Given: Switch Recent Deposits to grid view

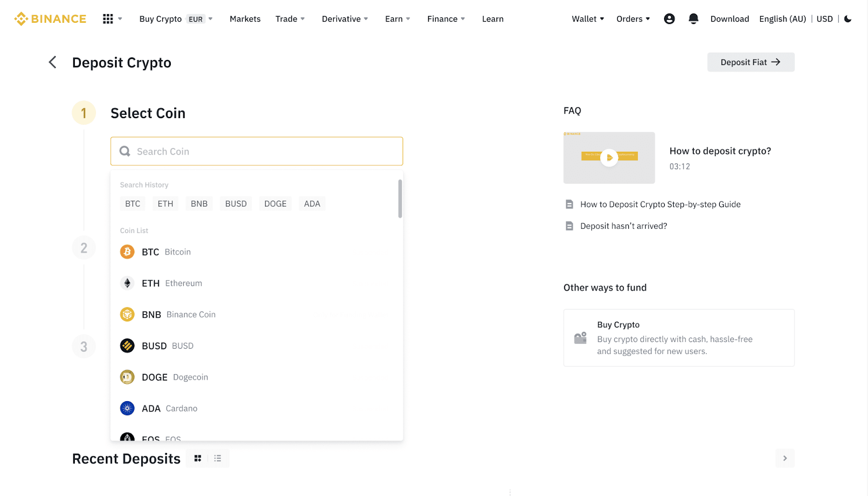Looking at the screenshot, I should 198,459.
